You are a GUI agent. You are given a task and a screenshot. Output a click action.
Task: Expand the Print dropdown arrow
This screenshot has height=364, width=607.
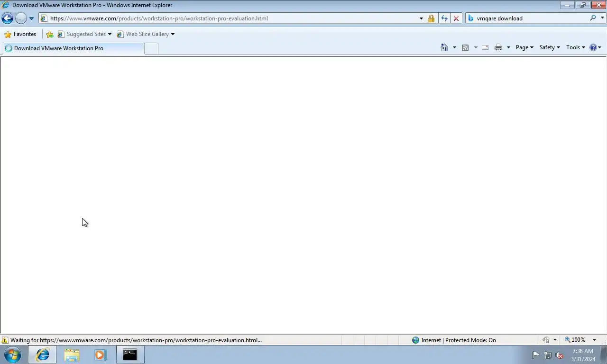pyautogui.click(x=508, y=47)
